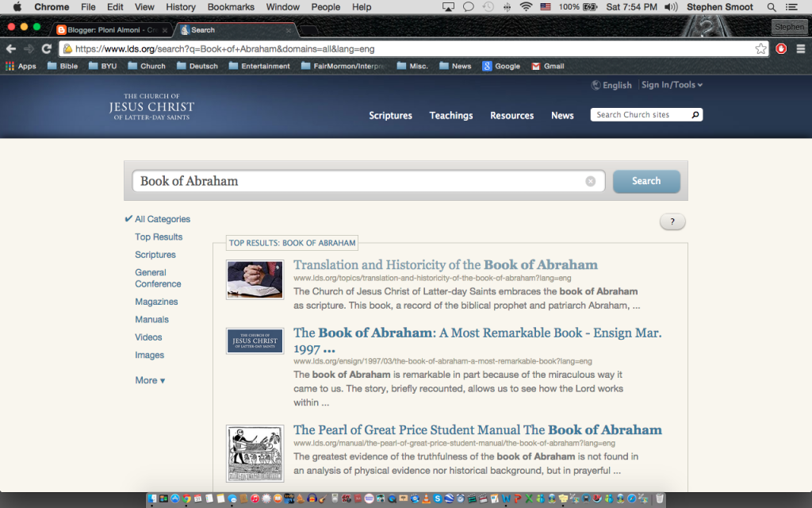Open Spotlight search in the menu bar
Screen dimensions: 812x508
coord(771,6)
